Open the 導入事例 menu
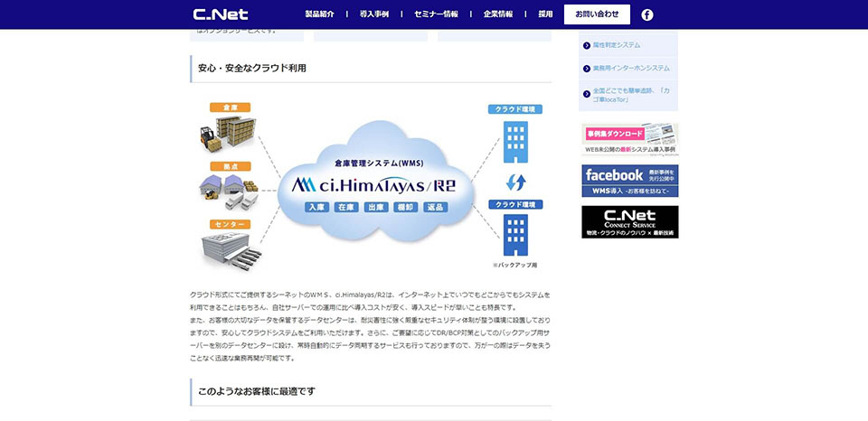This screenshot has height=421, width=868. tap(374, 14)
